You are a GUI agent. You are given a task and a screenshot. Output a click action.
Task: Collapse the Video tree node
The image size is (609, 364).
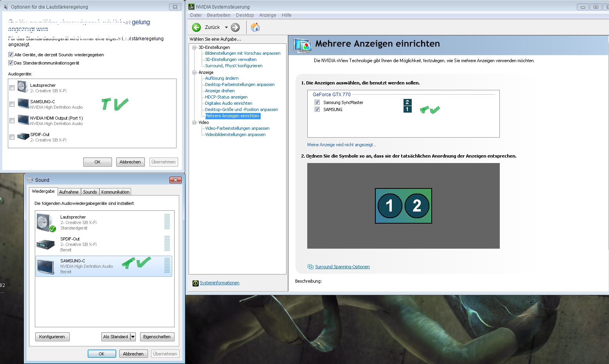(194, 122)
